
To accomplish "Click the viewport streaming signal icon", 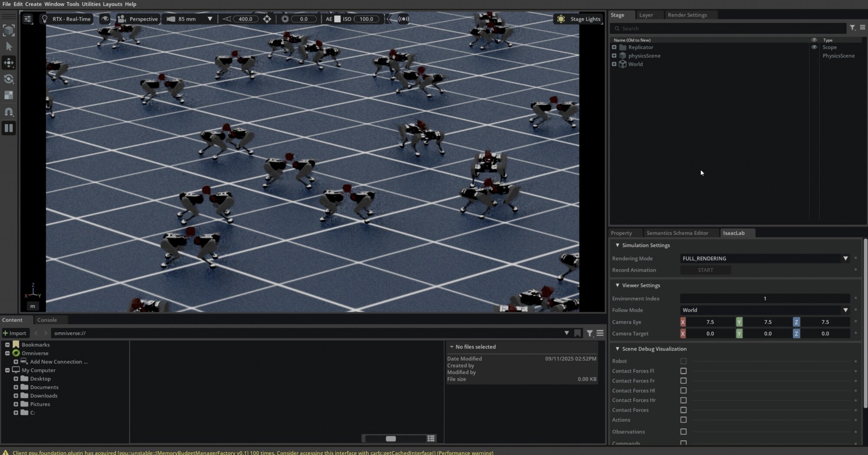I will [x=404, y=19].
